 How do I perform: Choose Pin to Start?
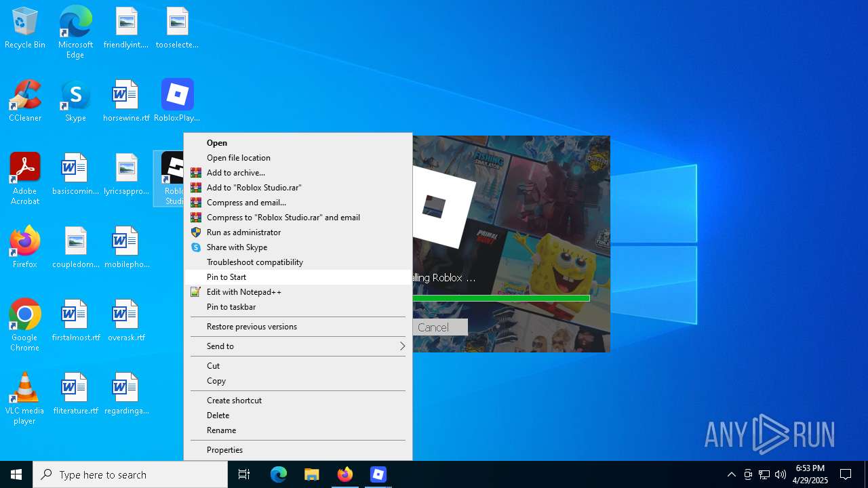(298, 277)
